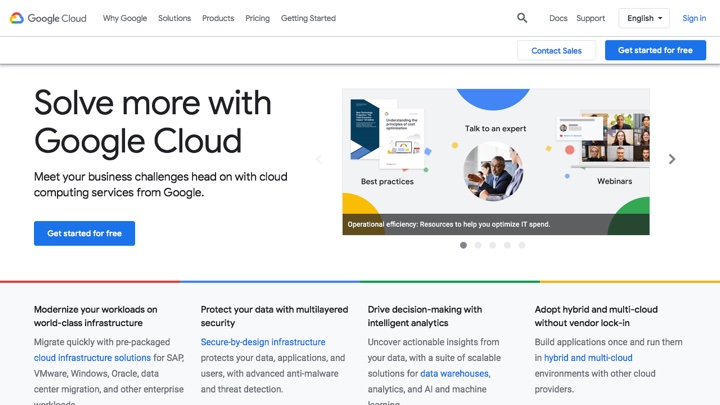Open the search magnifier icon
Image resolution: width=720 pixels, height=405 pixels.
click(522, 18)
